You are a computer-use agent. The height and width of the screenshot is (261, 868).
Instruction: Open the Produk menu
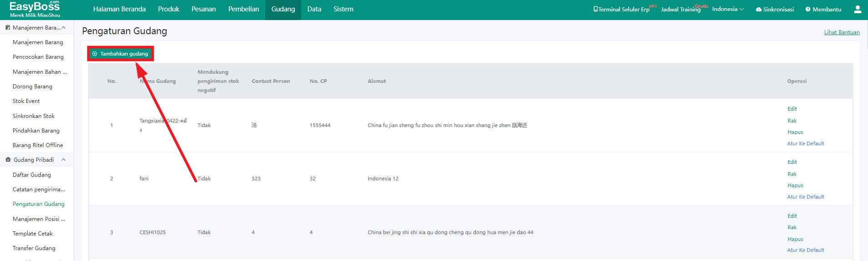pyautogui.click(x=169, y=9)
